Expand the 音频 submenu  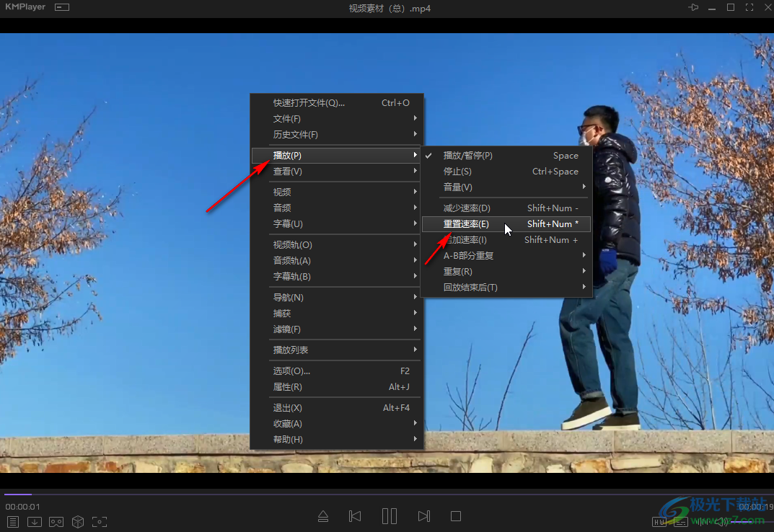click(338, 208)
